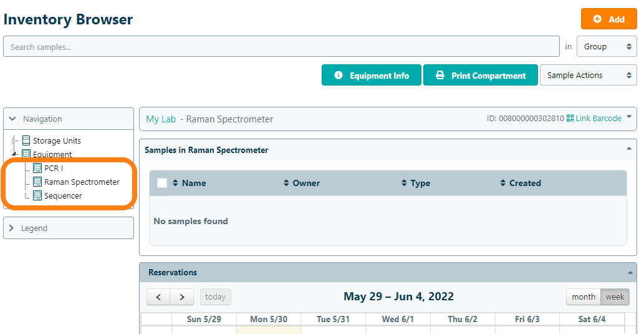The image size is (644, 334).
Task: Select Sequencer in the navigation tree
Action: tap(63, 196)
